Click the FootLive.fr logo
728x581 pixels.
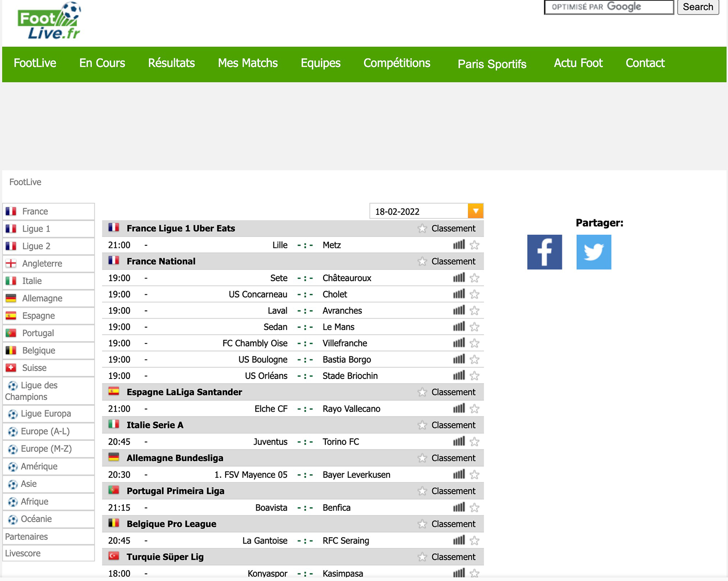tap(50, 21)
